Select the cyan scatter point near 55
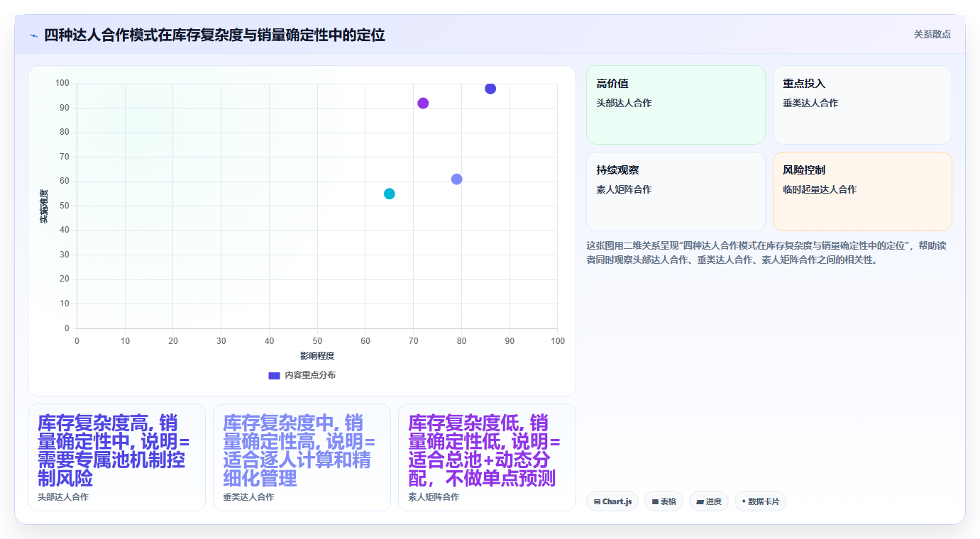This screenshot has width=980, height=539. tap(390, 194)
